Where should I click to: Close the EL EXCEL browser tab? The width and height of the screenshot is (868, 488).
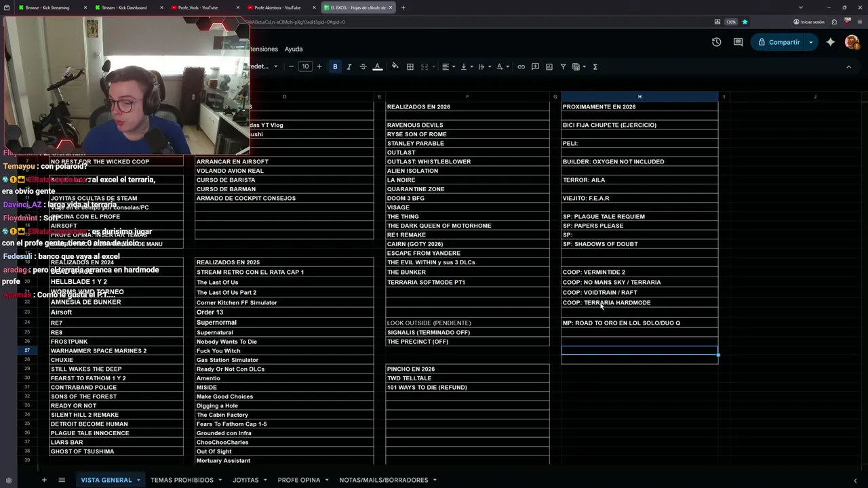tap(391, 7)
